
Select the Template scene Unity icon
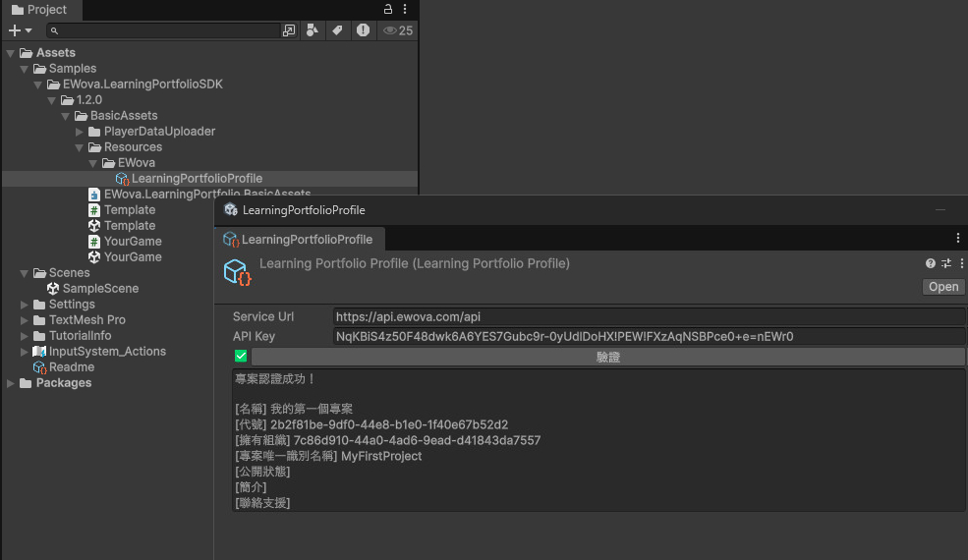(x=93, y=225)
